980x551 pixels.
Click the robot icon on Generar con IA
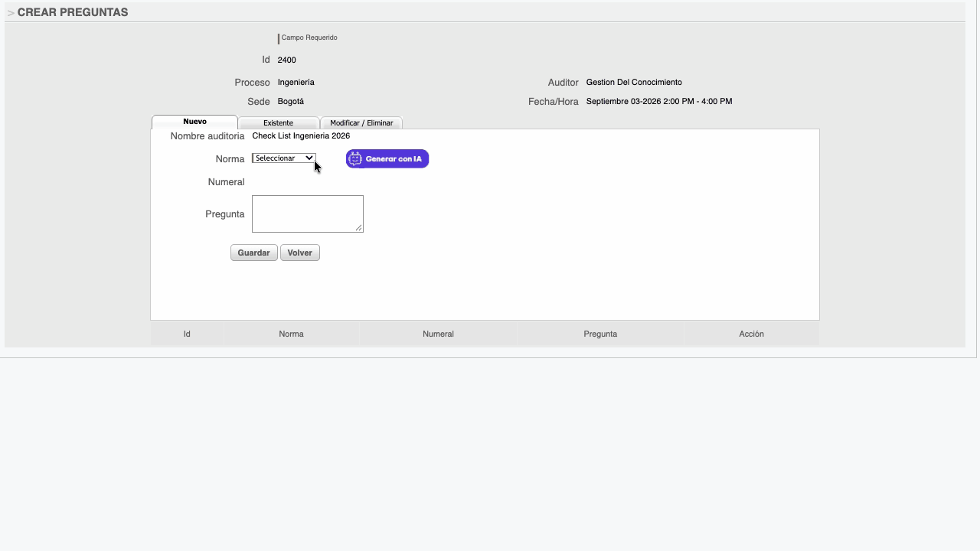tap(355, 159)
